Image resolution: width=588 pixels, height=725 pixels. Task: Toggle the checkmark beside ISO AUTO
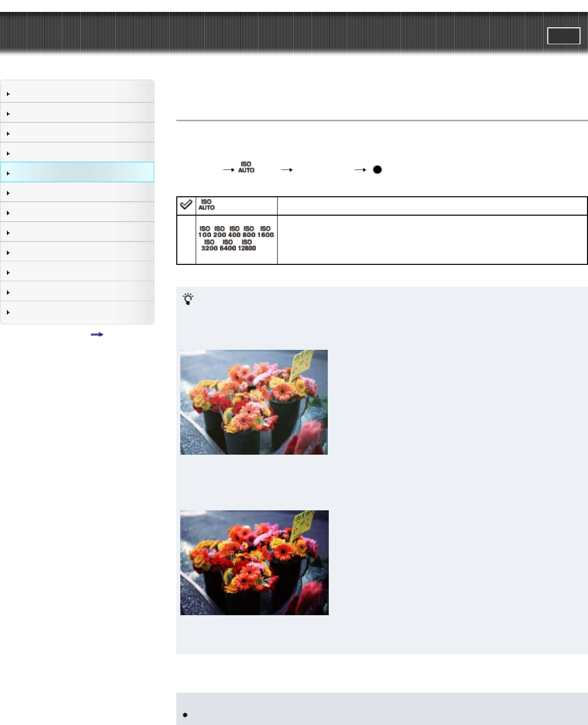[x=186, y=204]
